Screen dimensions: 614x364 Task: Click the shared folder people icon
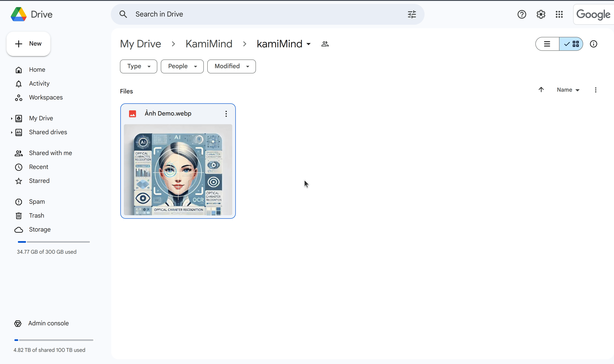pyautogui.click(x=325, y=44)
